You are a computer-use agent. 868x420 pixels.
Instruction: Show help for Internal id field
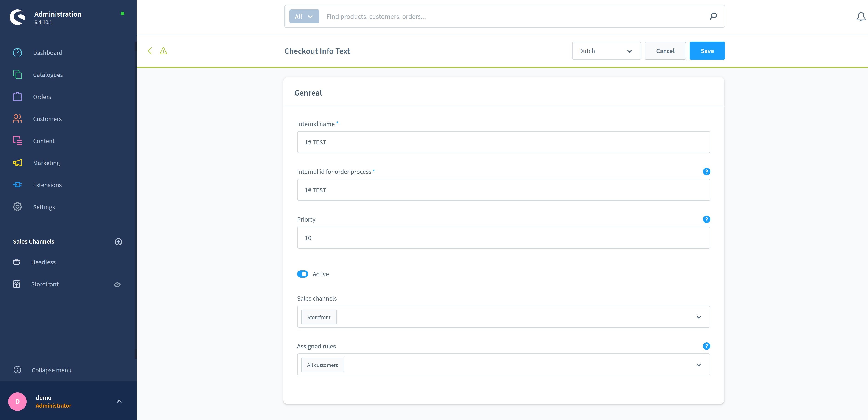[707, 172]
